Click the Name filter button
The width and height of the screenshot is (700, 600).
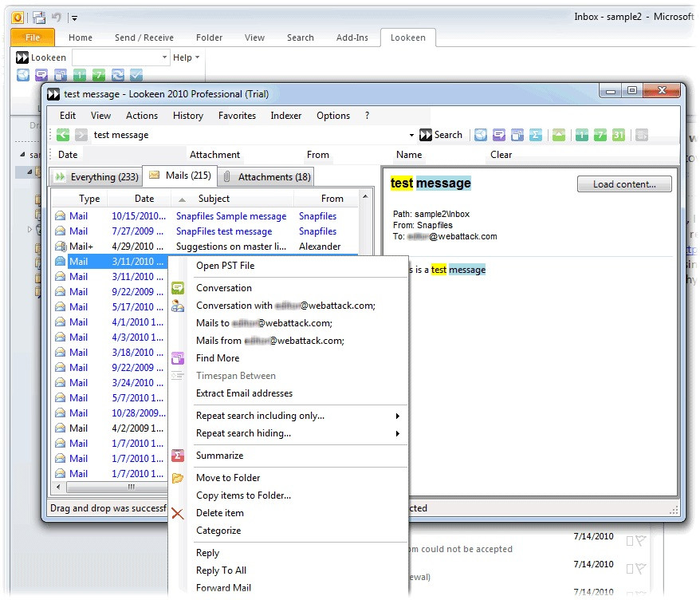409,155
